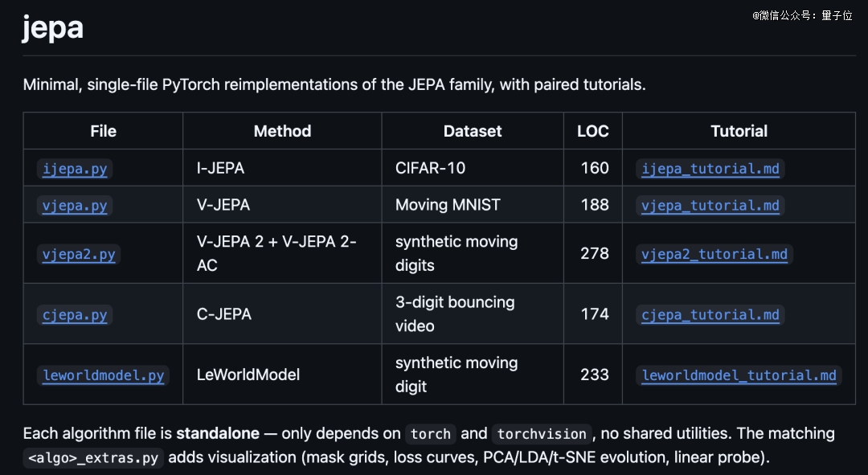868x475 pixels.
Task: Open vjepa2_tutorial.md tutorial link
Action: click(714, 254)
